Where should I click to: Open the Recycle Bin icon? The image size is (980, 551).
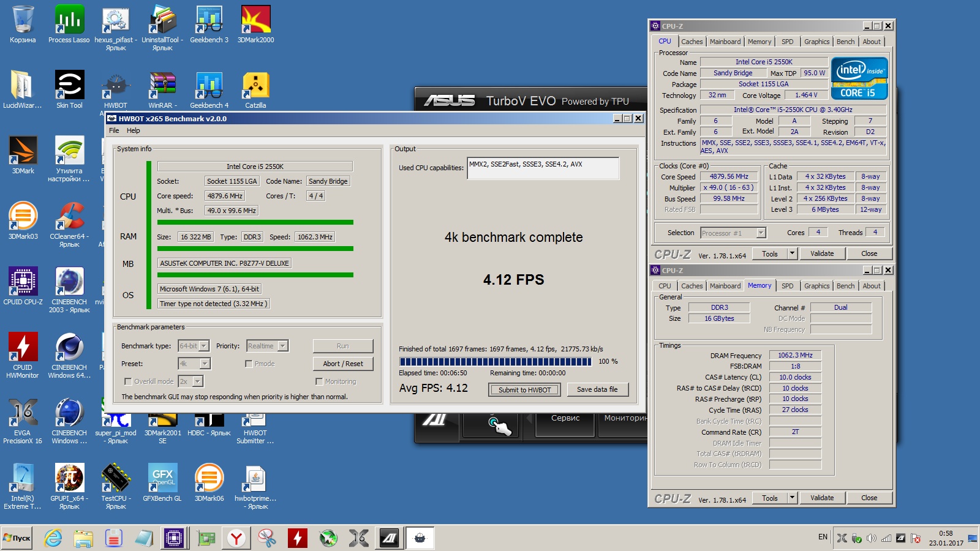[23, 24]
